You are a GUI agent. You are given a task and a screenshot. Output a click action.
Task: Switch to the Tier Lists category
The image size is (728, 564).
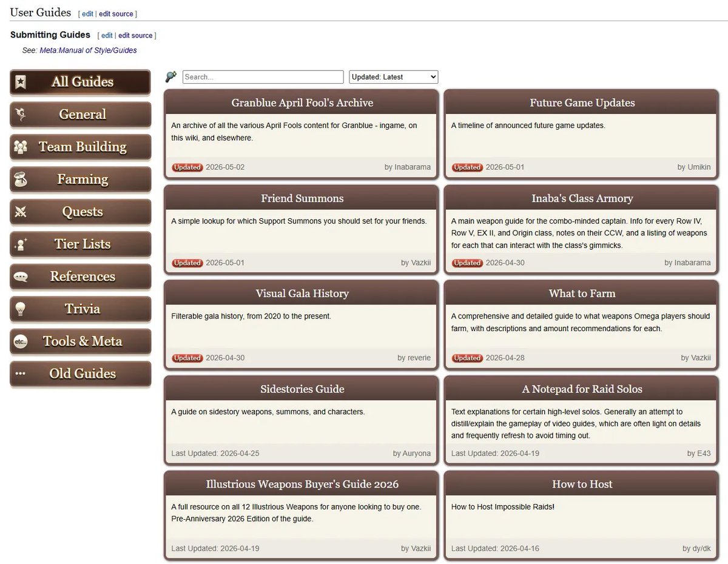tap(80, 244)
